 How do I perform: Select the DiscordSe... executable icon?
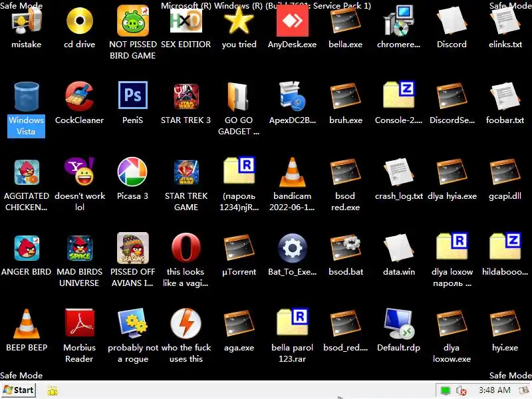(x=452, y=96)
